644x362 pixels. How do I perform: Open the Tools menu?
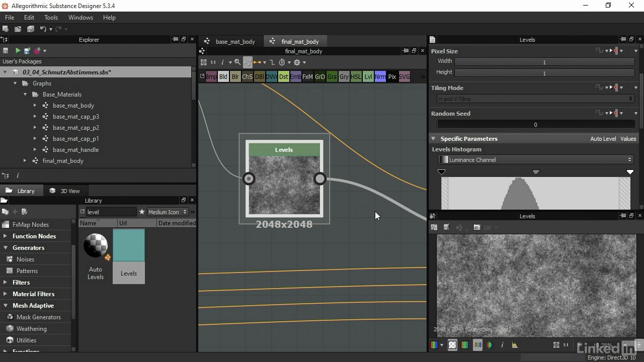pyautogui.click(x=51, y=18)
